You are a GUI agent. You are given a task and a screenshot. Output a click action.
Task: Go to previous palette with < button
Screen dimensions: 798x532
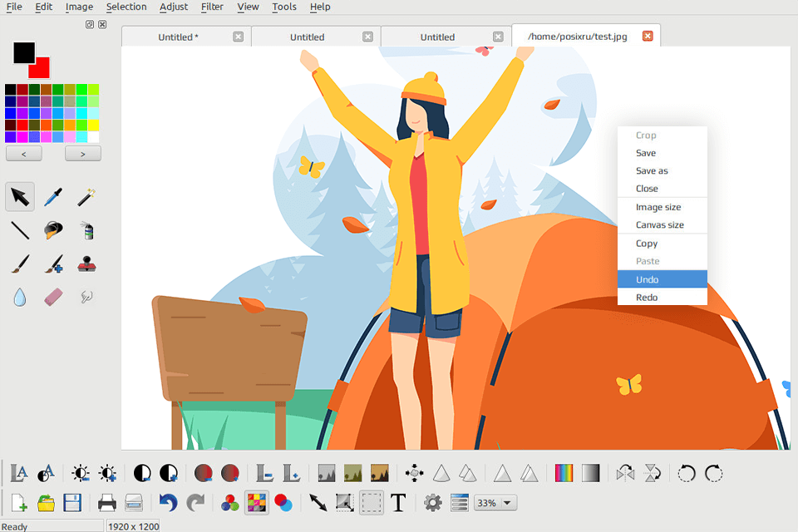(x=24, y=154)
